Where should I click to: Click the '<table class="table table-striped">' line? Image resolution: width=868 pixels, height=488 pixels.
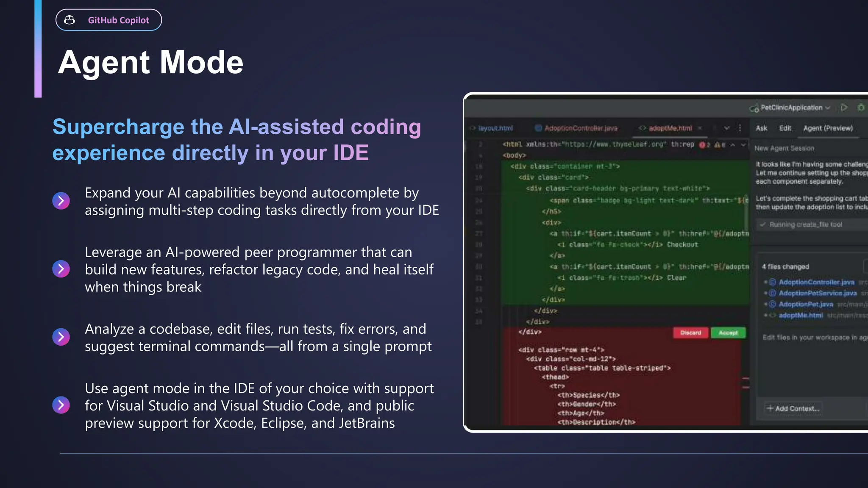(602, 368)
